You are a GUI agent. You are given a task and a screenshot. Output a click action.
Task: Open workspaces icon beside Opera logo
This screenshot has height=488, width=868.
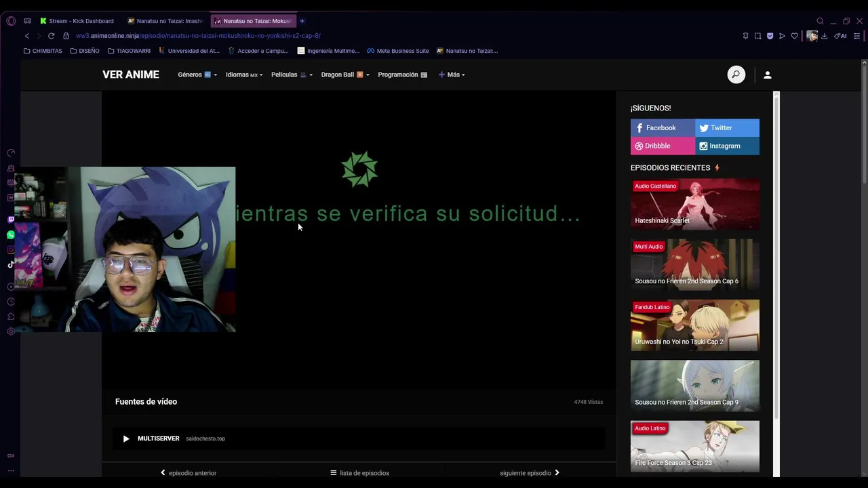[x=27, y=21]
